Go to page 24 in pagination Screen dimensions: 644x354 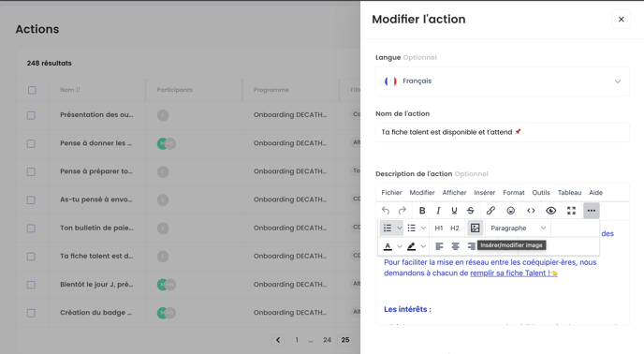(x=327, y=340)
